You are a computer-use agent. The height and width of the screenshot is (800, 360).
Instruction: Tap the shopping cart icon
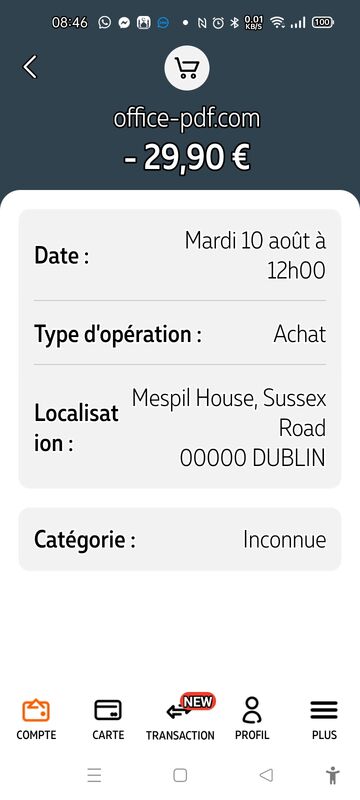pyautogui.click(x=187, y=68)
